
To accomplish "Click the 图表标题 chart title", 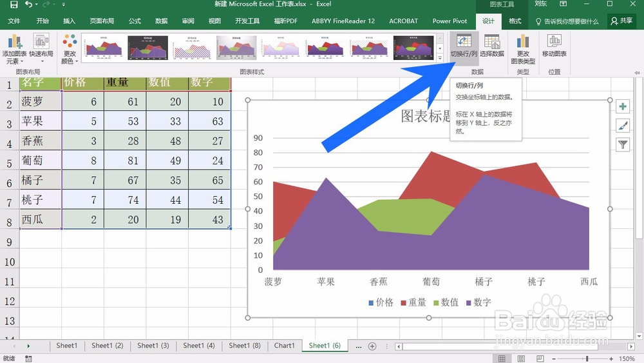I will coord(426,116).
